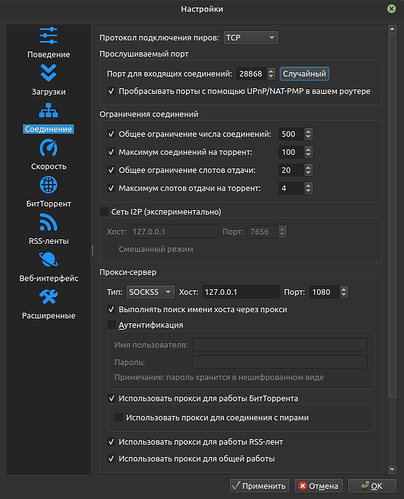Uncheck UPnP/NAT-PMP port forwarding checkbox
404x499 pixels.
[x=111, y=91]
